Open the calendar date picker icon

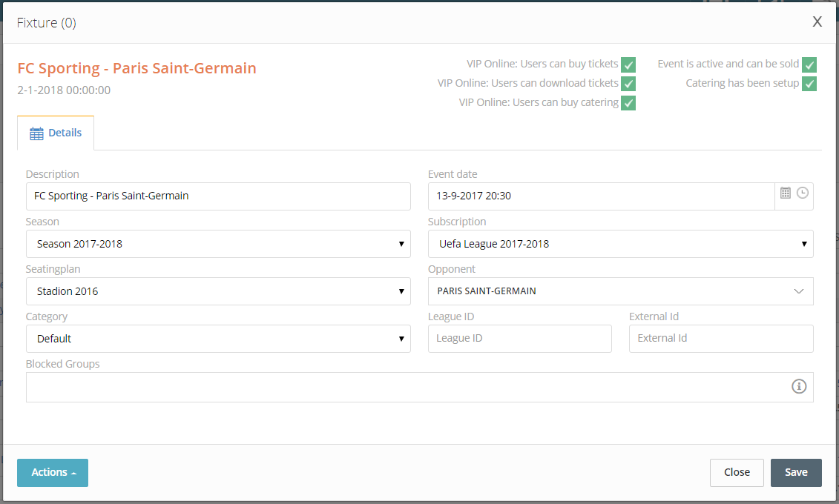(785, 193)
